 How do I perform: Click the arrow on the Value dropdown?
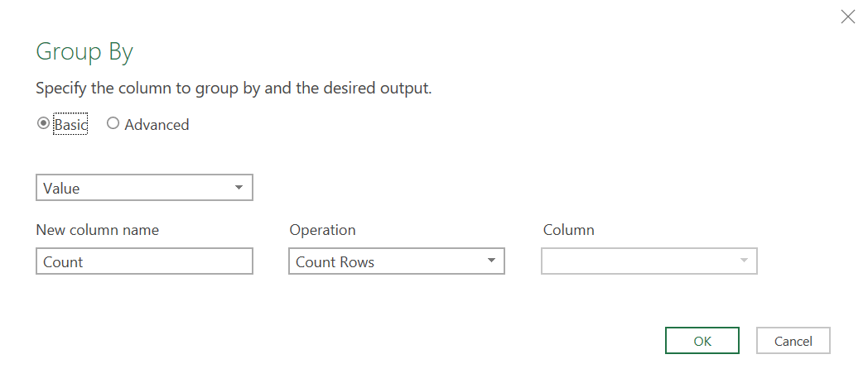pos(239,188)
